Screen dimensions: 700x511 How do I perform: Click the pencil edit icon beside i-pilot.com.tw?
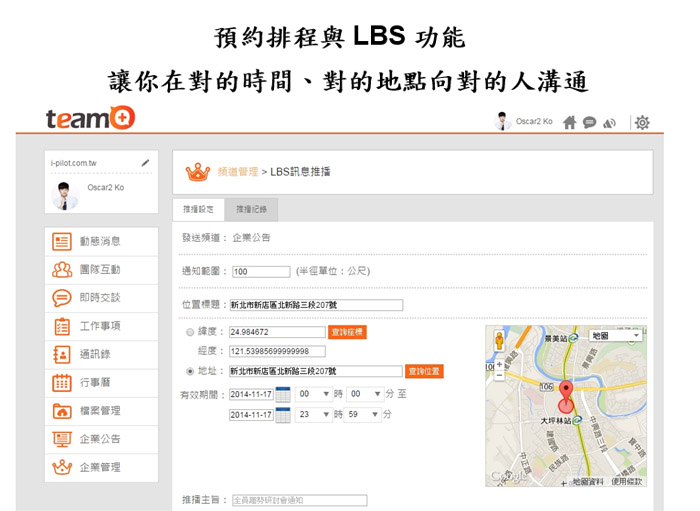[x=145, y=163]
